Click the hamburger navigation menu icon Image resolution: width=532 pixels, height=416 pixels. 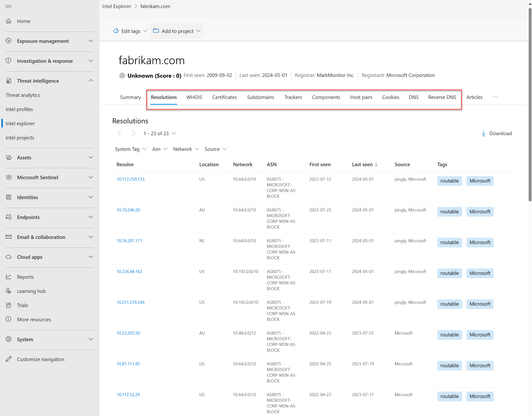pos(9,6)
